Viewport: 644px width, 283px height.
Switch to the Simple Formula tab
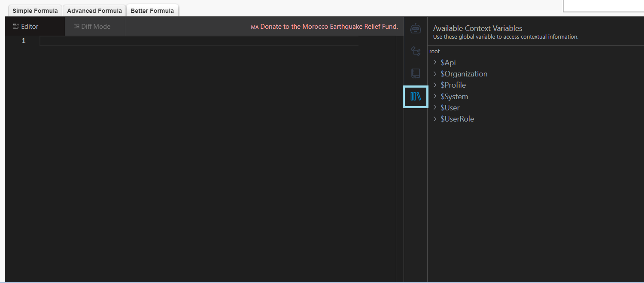click(34, 10)
